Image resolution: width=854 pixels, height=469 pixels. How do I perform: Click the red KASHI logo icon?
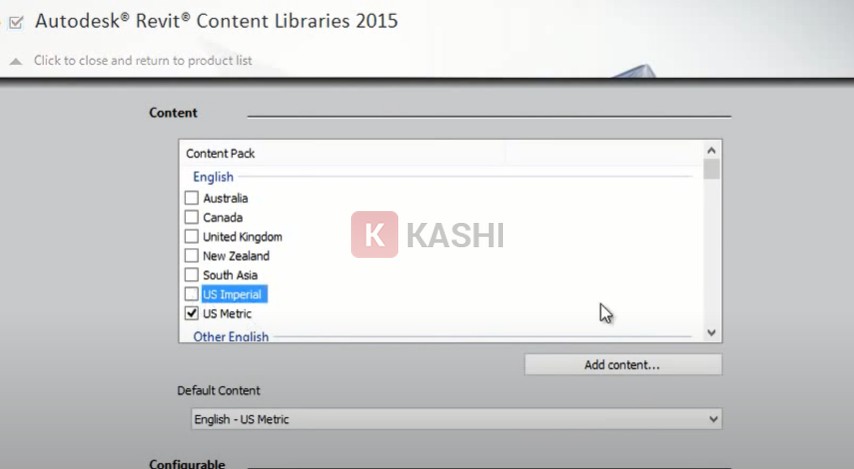[374, 235]
